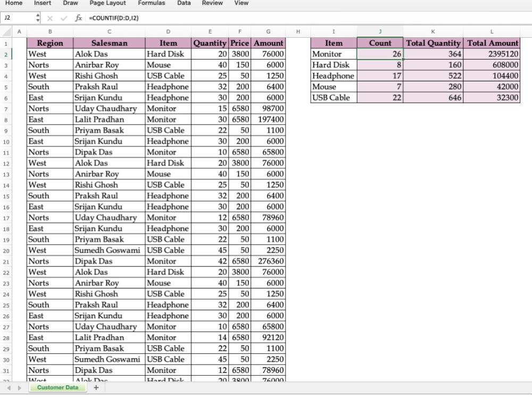
Task: Select amount cell showing 92120
Action: 268,338
